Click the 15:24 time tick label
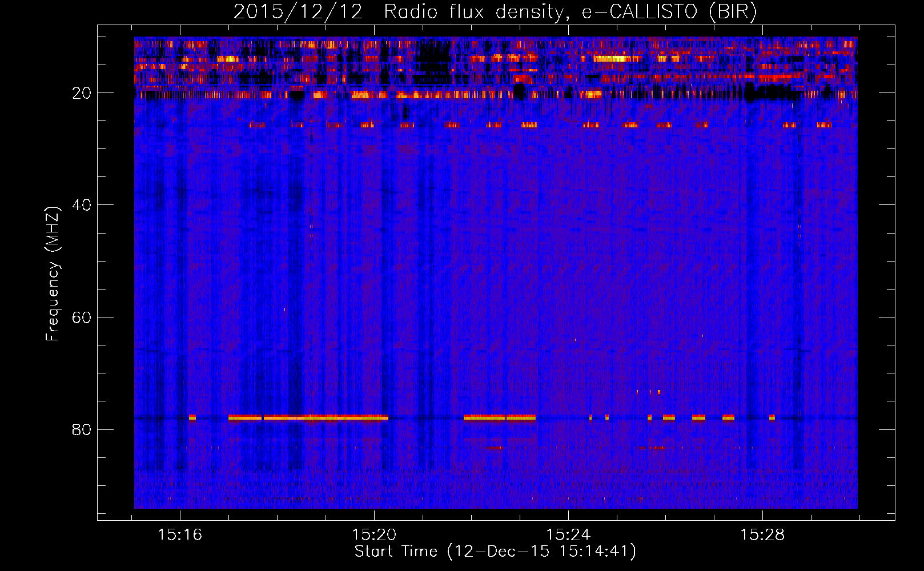 pos(568,535)
